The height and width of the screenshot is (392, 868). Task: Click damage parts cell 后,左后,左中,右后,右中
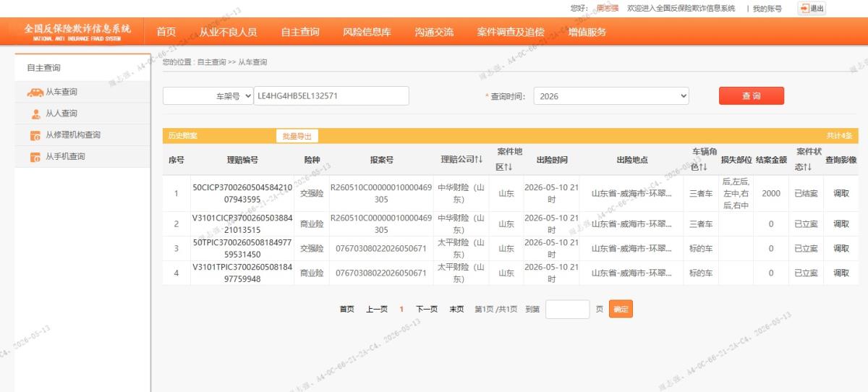point(736,193)
